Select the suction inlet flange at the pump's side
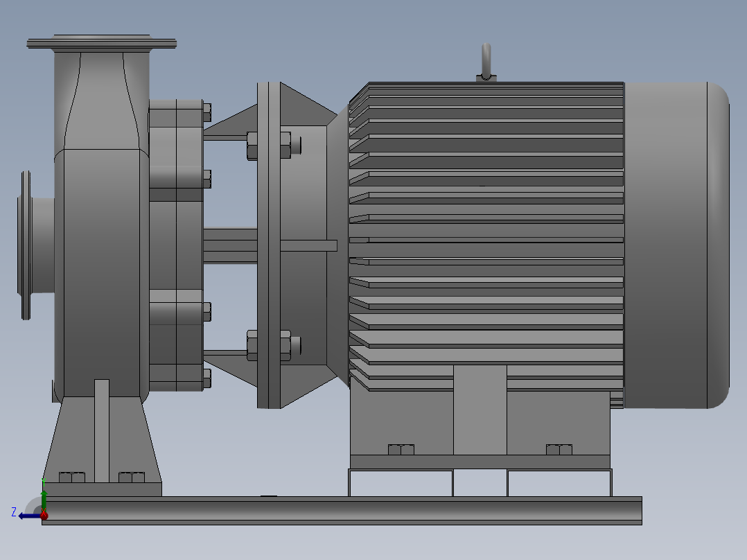The image size is (747, 560). [26, 245]
